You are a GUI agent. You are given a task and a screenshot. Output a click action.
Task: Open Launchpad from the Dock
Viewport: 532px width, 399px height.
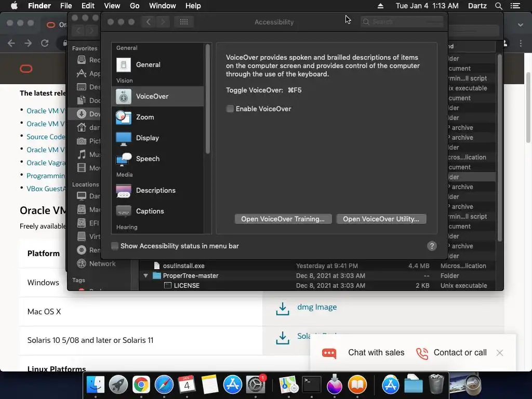click(x=118, y=385)
